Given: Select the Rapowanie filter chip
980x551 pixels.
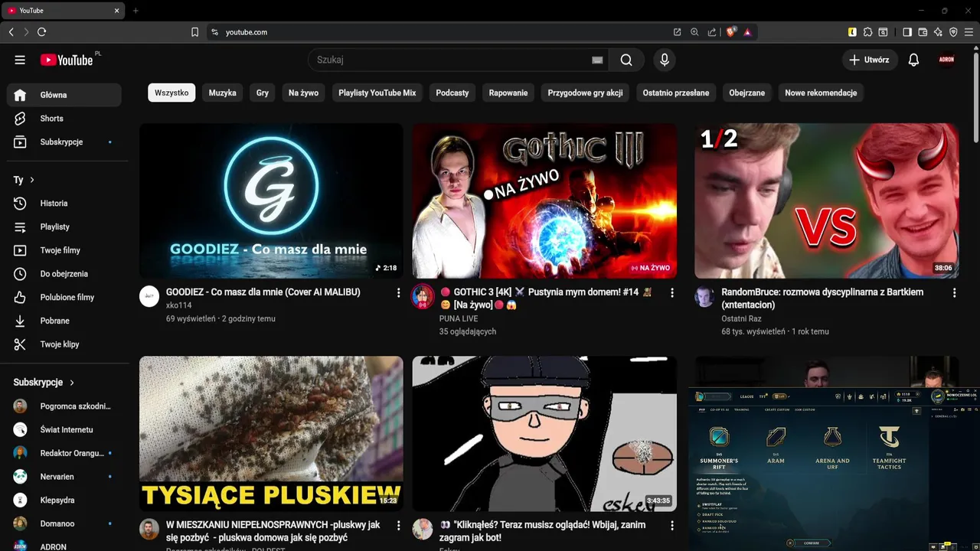Looking at the screenshot, I should [x=508, y=93].
